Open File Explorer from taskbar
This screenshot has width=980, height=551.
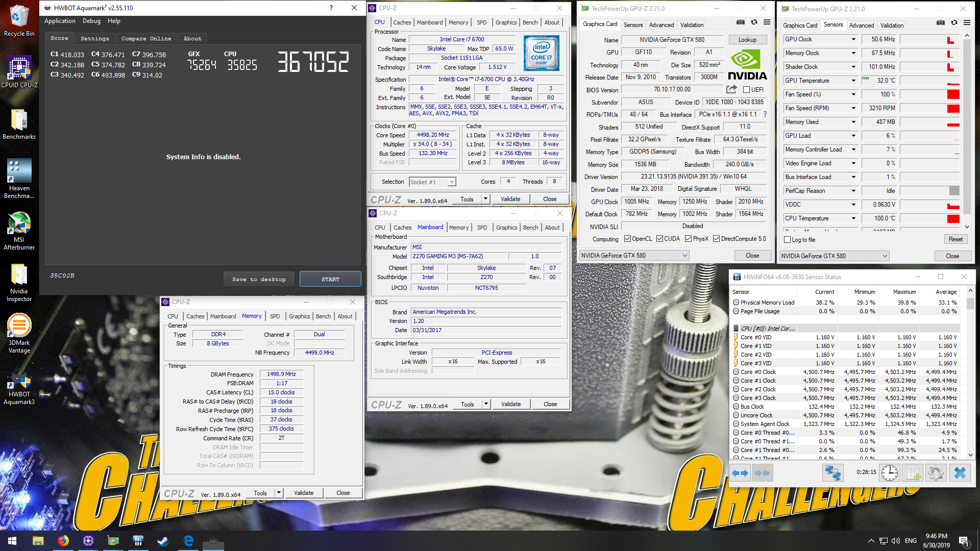pyautogui.click(x=38, y=541)
